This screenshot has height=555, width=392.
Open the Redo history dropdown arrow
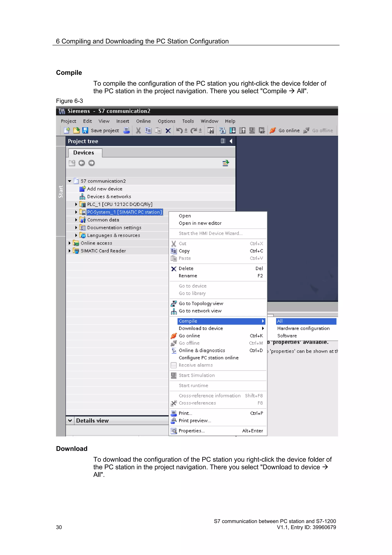coord(200,131)
